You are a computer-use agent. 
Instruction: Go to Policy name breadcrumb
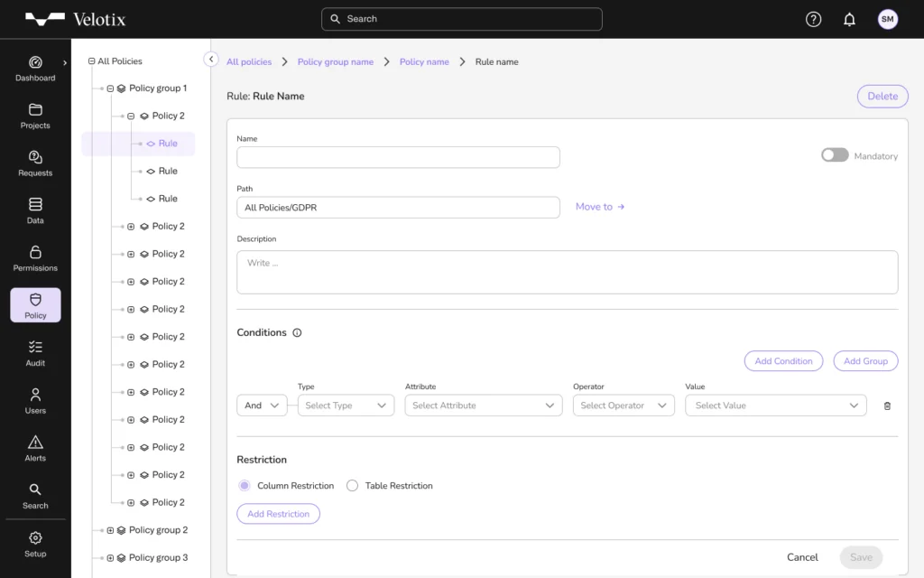click(424, 62)
